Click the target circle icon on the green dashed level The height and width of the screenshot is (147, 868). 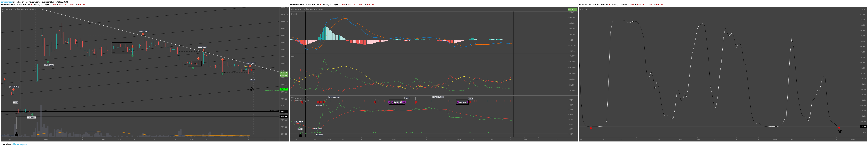point(251,89)
